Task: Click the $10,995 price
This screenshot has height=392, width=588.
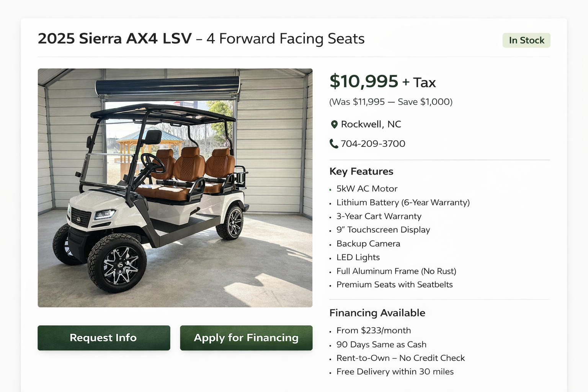Action: (x=364, y=81)
